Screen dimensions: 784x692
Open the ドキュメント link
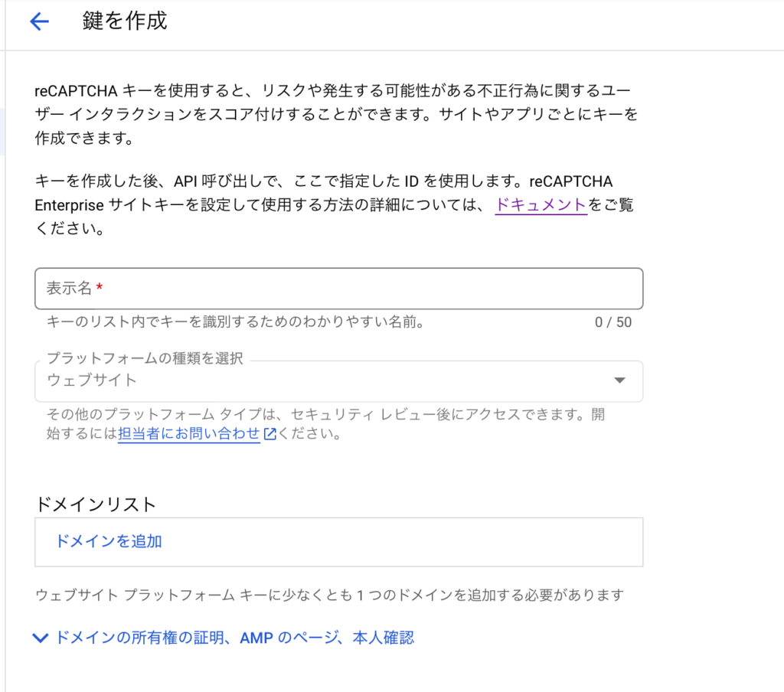[x=541, y=204]
